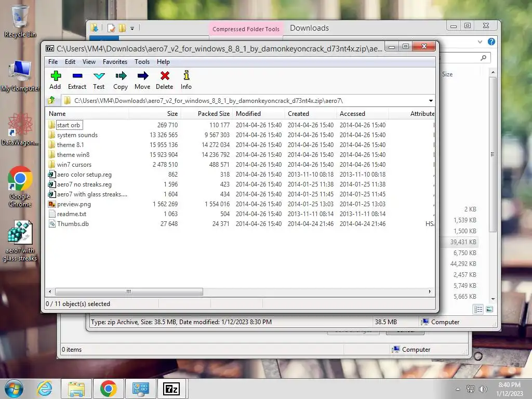The image size is (532, 399).
Task: Open the Help menu
Action: pyautogui.click(x=163, y=62)
